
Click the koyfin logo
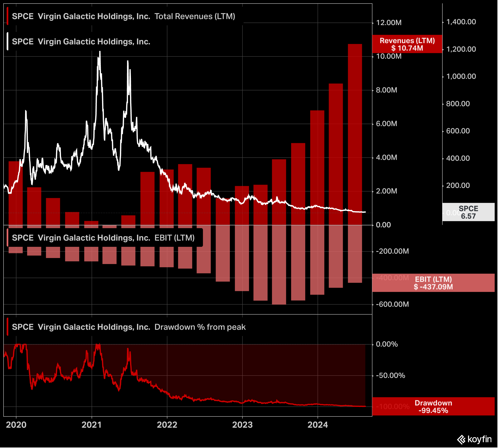[x=474, y=439]
